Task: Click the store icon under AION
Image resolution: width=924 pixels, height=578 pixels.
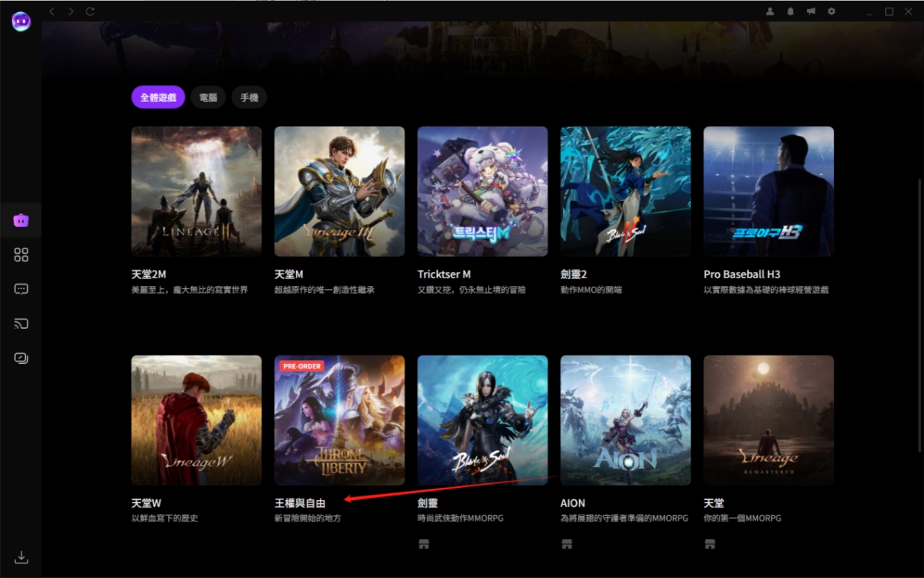Action: (x=567, y=544)
